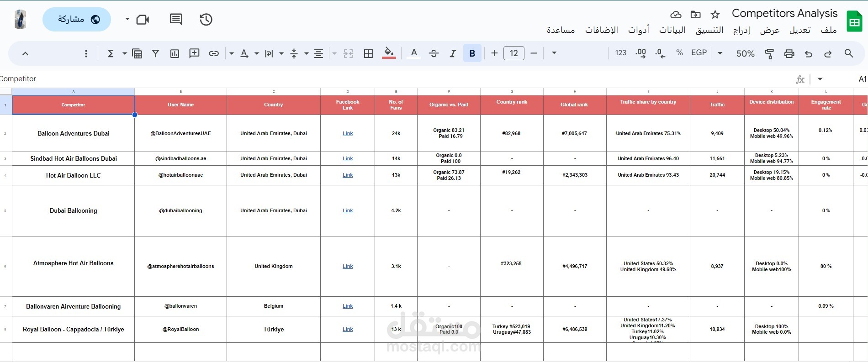This screenshot has height=362, width=868.
Task: Set currency format with EGP button
Action: coord(699,53)
